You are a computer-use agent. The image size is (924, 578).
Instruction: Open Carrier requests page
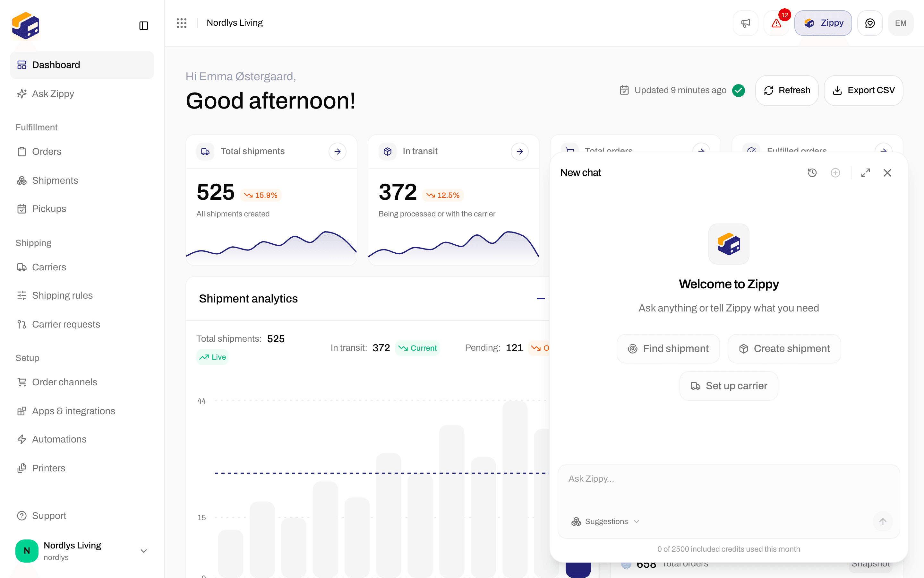point(82,324)
